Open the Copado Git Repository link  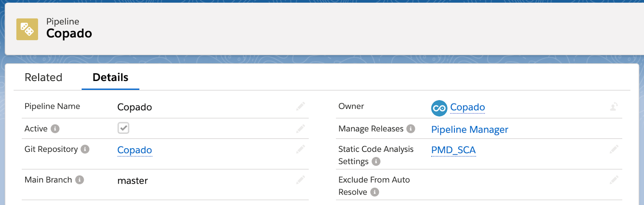pos(134,150)
